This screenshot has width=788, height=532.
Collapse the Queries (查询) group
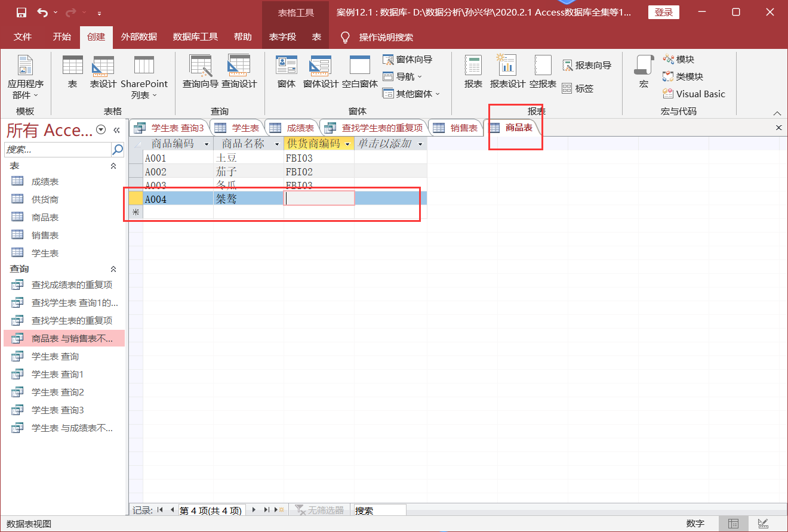[113, 269]
